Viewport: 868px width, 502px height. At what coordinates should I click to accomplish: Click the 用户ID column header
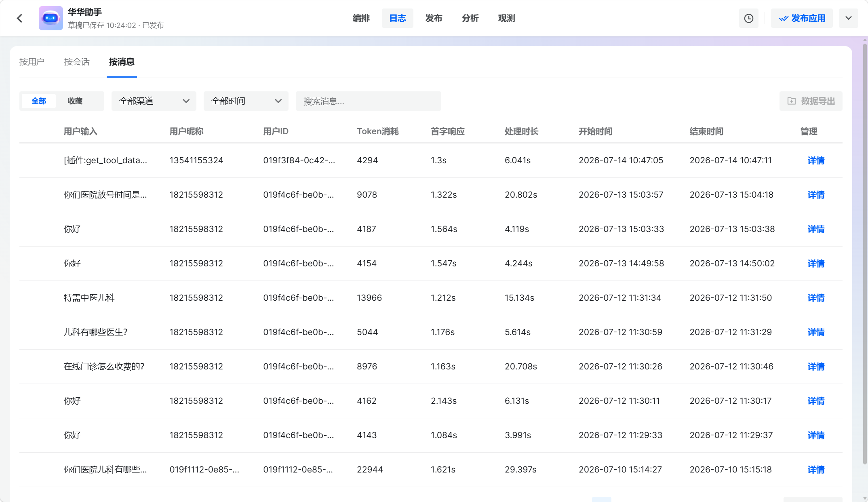[x=276, y=131]
